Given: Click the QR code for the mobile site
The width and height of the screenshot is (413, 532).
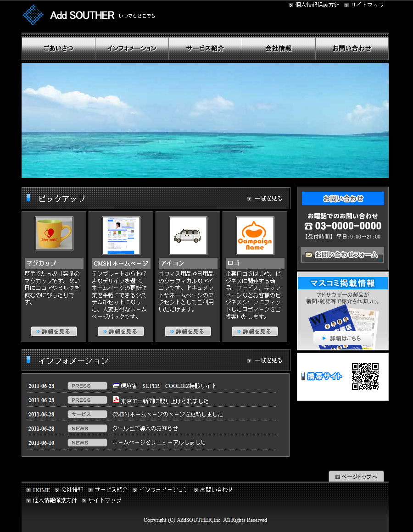Looking at the screenshot, I should [366, 376].
